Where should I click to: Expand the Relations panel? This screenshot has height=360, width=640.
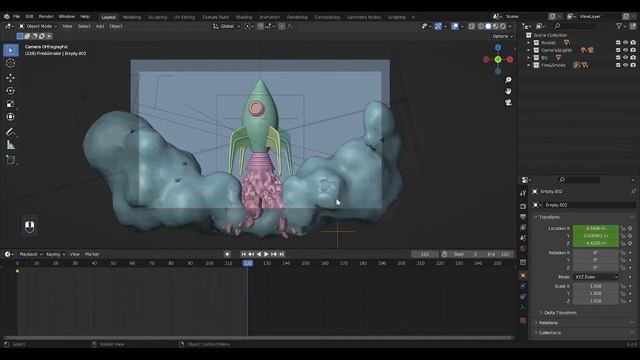(x=548, y=323)
